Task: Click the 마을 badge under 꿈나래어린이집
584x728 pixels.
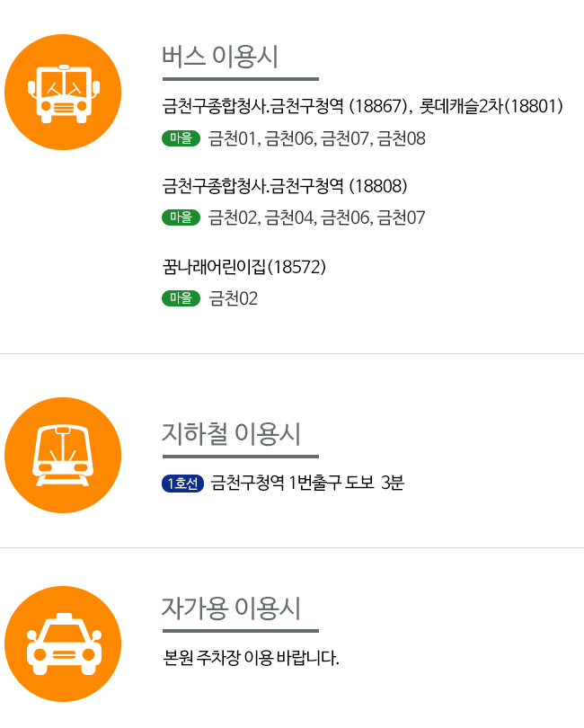Action: point(181,298)
